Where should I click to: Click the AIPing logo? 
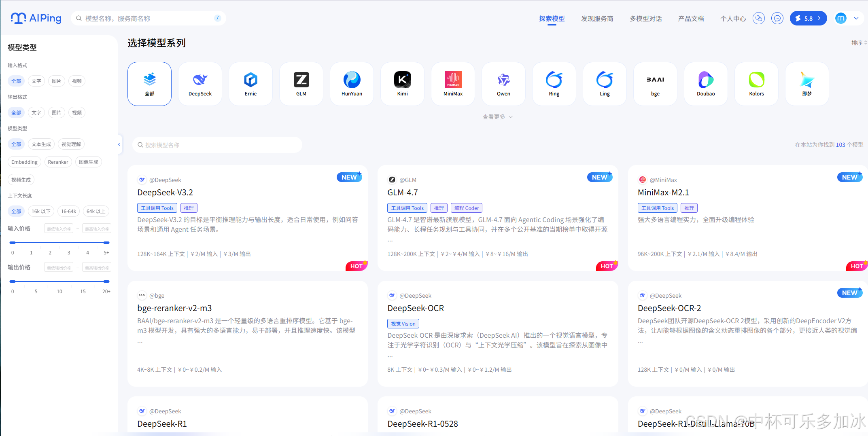click(36, 18)
